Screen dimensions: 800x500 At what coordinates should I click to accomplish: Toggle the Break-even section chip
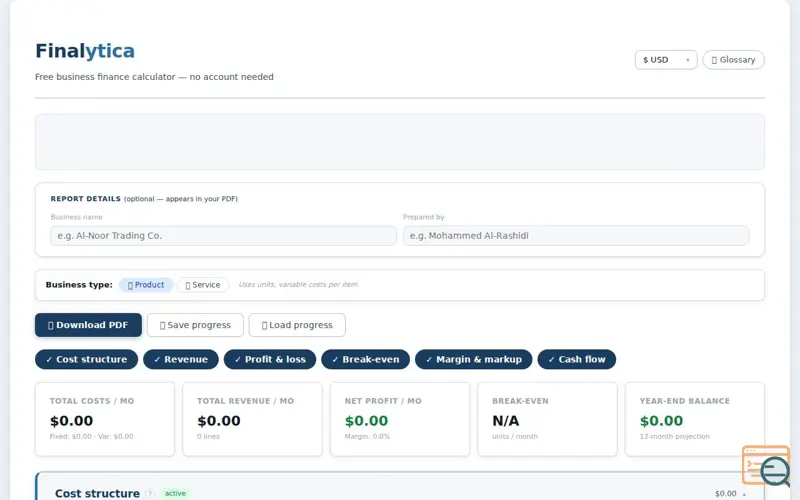click(365, 359)
